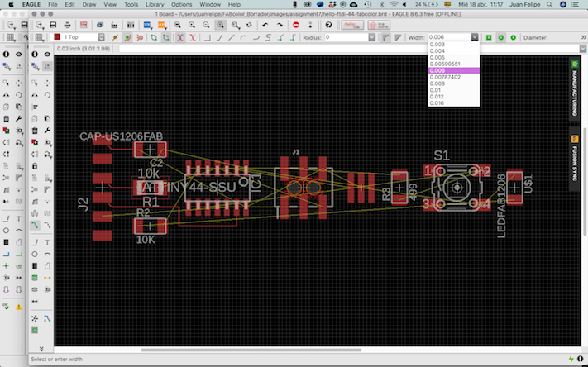Click the red Stop command icon

[x=295, y=25]
